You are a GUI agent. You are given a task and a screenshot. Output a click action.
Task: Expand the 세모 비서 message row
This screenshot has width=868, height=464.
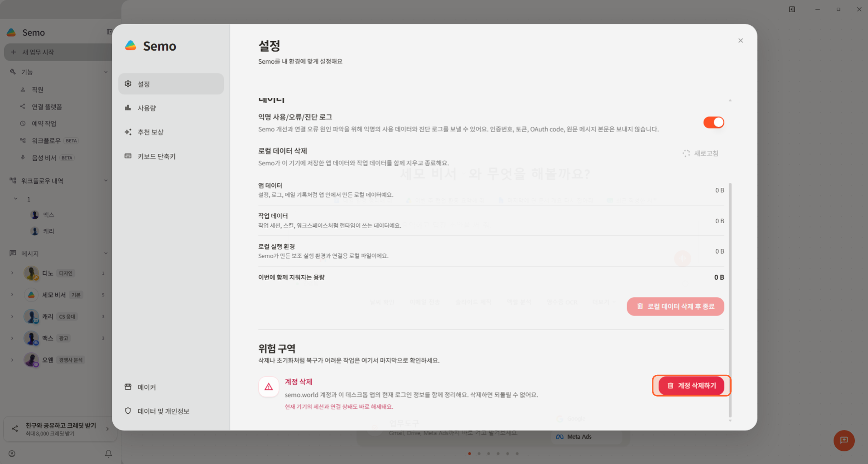(x=12, y=295)
